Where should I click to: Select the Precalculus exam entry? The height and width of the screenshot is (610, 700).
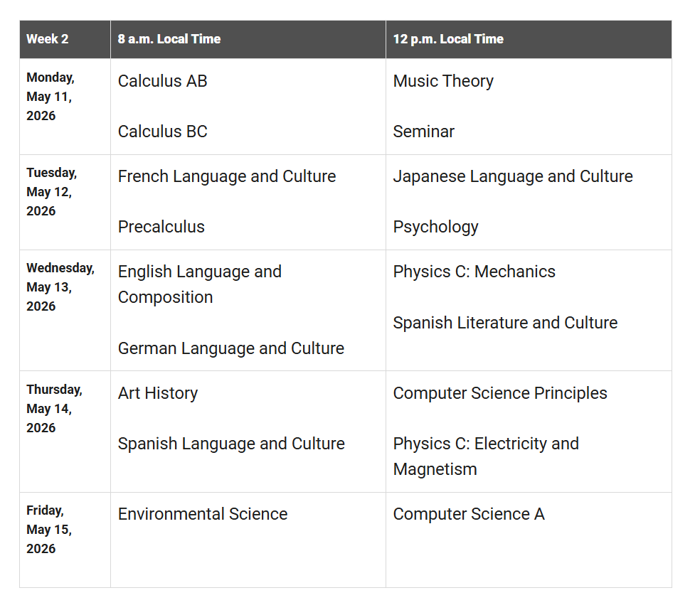(x=161, y=227)
